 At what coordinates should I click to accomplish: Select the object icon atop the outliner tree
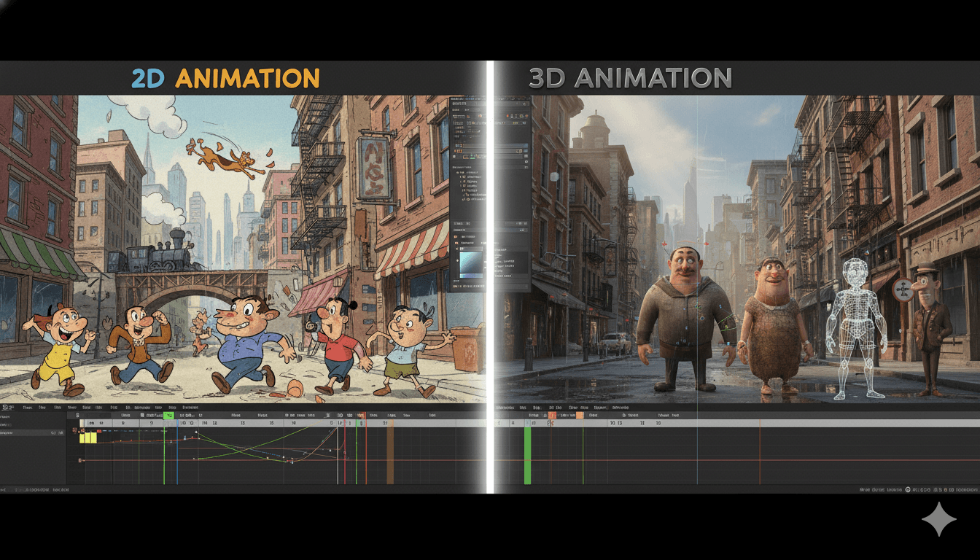(462, 172)
